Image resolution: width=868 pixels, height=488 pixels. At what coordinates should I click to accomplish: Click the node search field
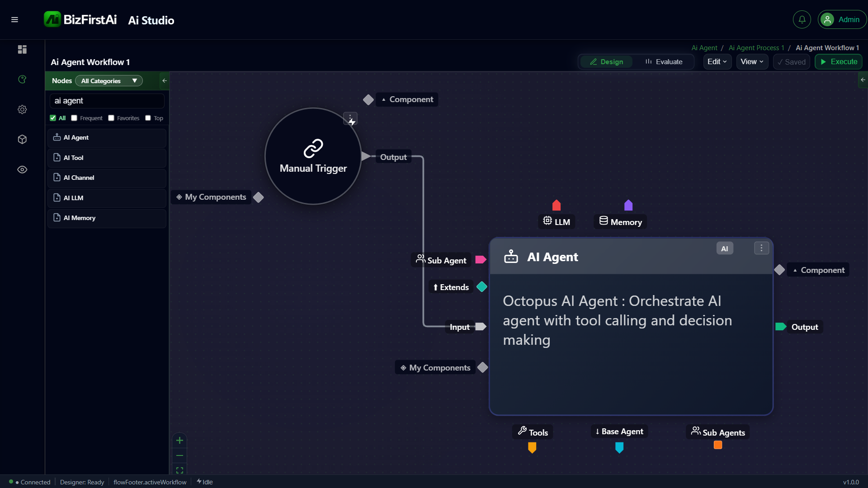coord(107,101)
